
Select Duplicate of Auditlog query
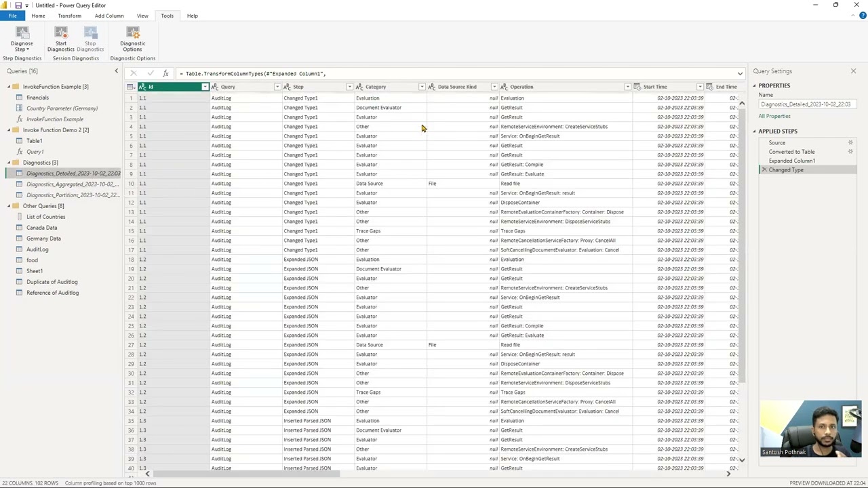pos(52,282)
